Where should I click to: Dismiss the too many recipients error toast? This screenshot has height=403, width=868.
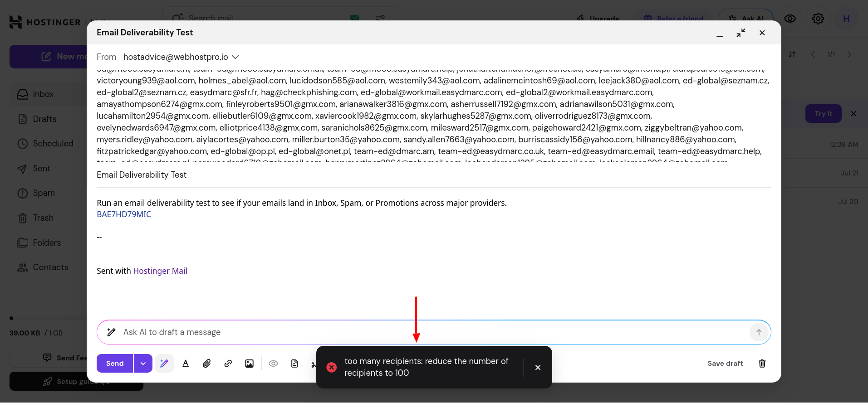pyautogui.click(x=538, y=368)
